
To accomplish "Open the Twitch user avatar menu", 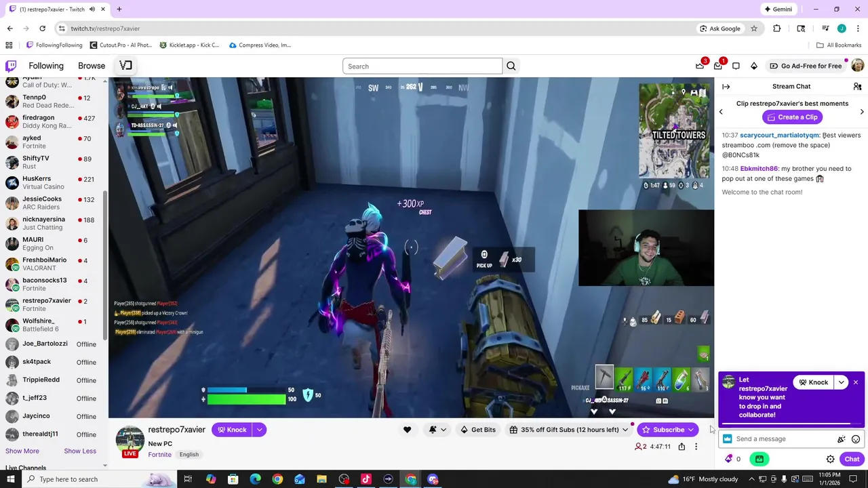I will pyautogui.click(x=857, y=66).
